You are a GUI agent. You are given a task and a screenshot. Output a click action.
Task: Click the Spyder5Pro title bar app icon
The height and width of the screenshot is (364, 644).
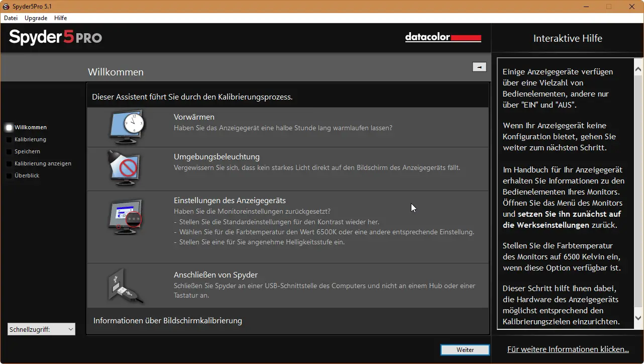pos(6,6)
